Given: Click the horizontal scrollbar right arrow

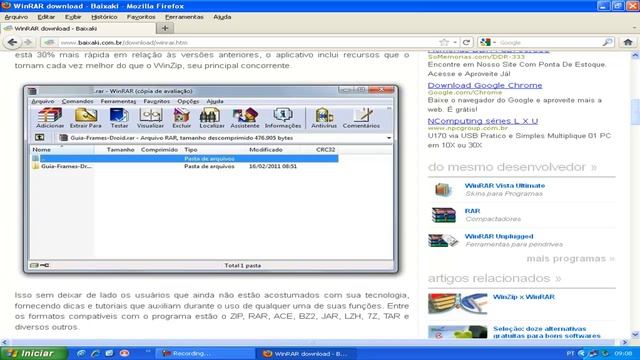Looking at the screenshot, I should [x=625, y=342].
